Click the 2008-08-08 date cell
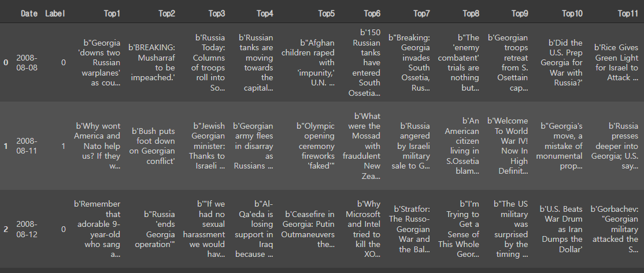Image resolution: width=644 pixels, height=273 pixels. [27, 62]
